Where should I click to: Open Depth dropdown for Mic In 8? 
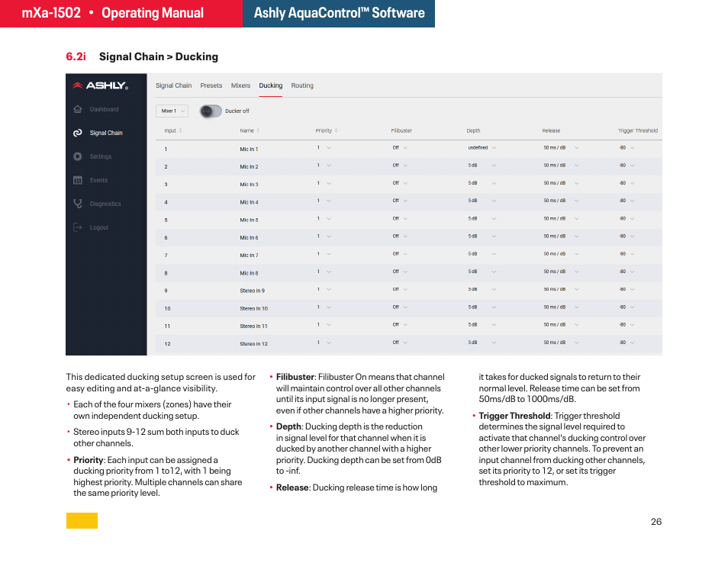pos(482,272)
